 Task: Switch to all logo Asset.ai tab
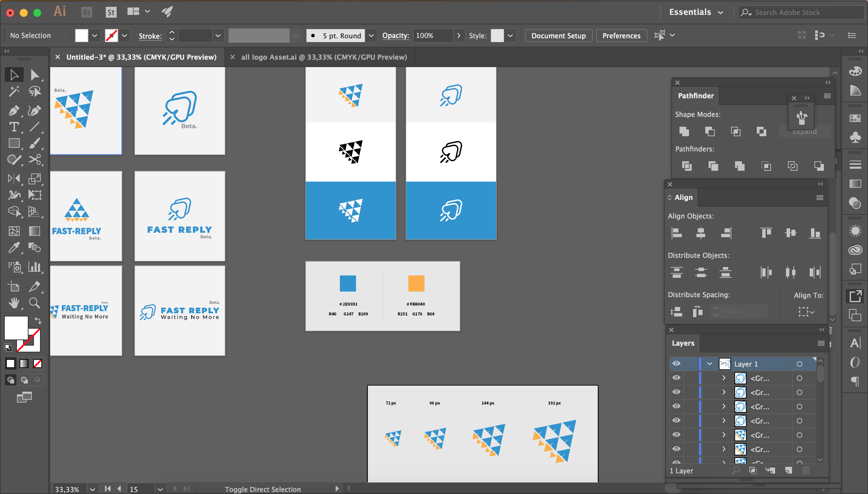[x=323, y=57]
